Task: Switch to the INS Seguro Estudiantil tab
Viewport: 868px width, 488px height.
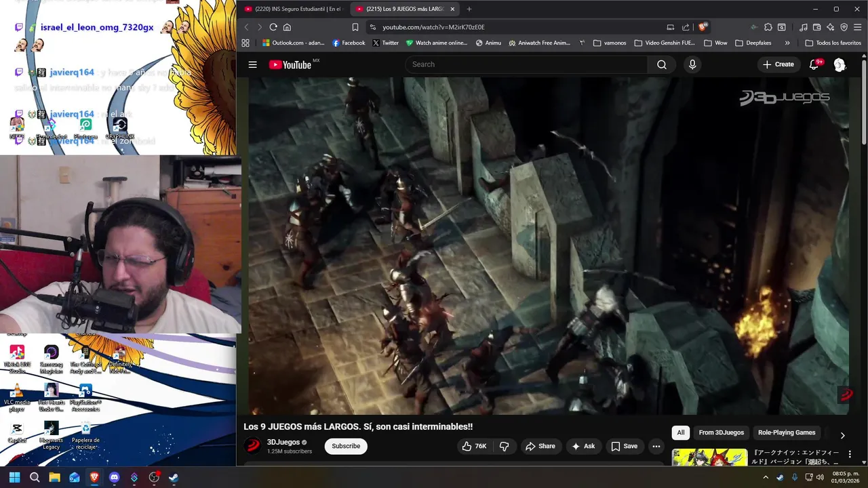Action: tap(294, 9)
